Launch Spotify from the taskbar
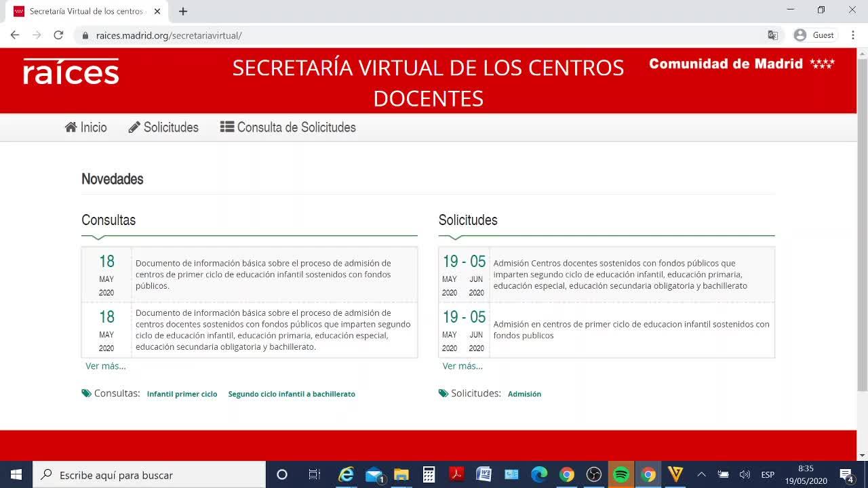Image resolution: width=868 pixels, height=488 pixels. tap(620, 474)
